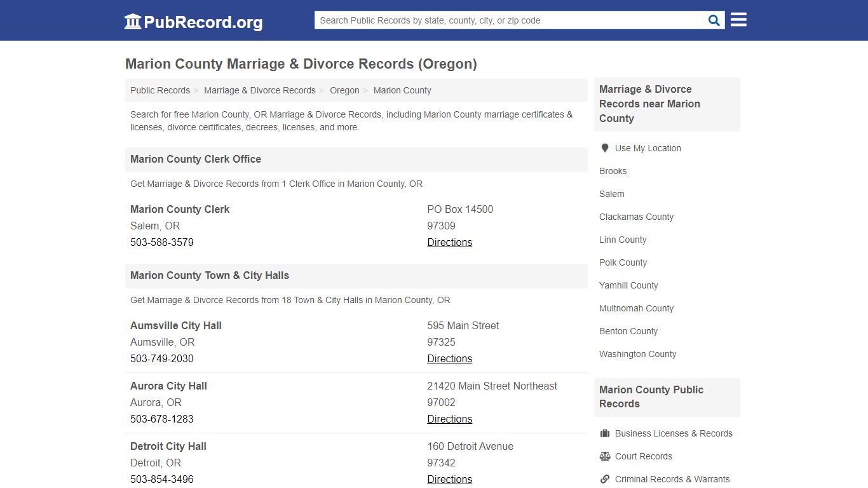Click the search magnifier icon
Image resolution: width=868 pixels, height=488 pixels.
tap(714, 20)
